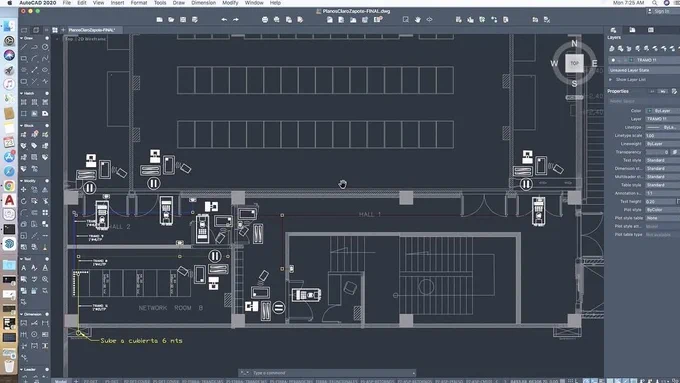Open Safari from the Dock

coord(9,171)
